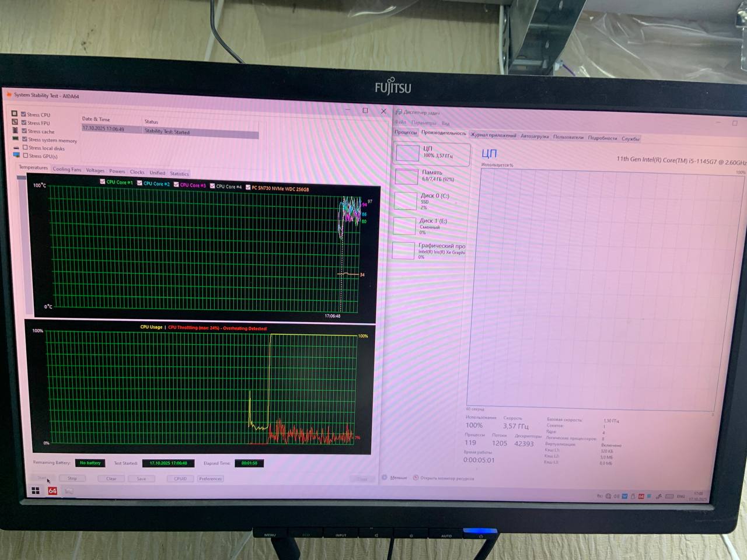Click the AIDA64 icon in the taskbar
Image resolution: width=747 pixels, height=560 pixels.
[x=53, y=491]
